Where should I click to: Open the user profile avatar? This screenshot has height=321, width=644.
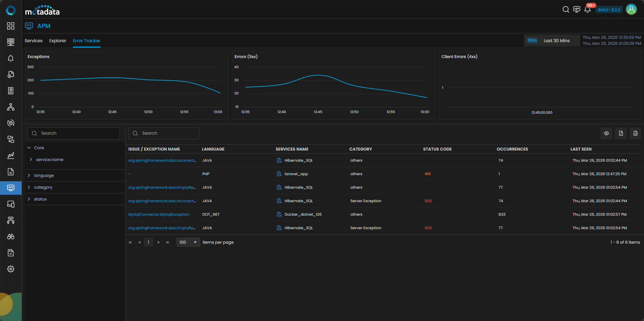pos(631,9)
